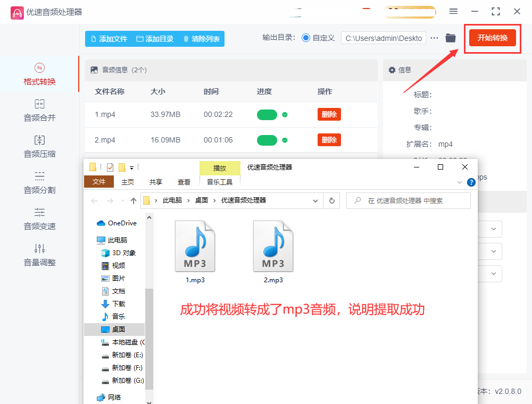Expand the Explorer ribbon chevron
532x404 pixels.
(x=460, y=182)
